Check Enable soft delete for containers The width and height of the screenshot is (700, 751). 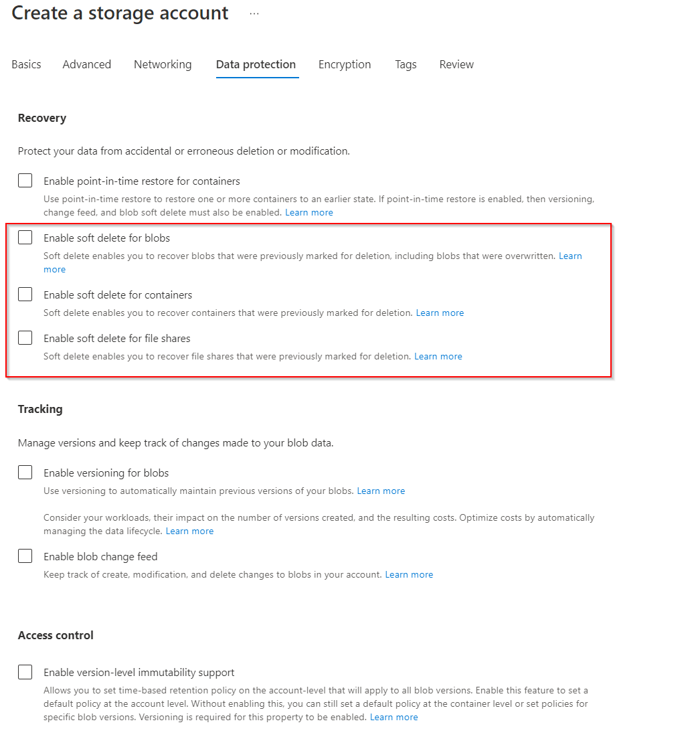[25, 295]
